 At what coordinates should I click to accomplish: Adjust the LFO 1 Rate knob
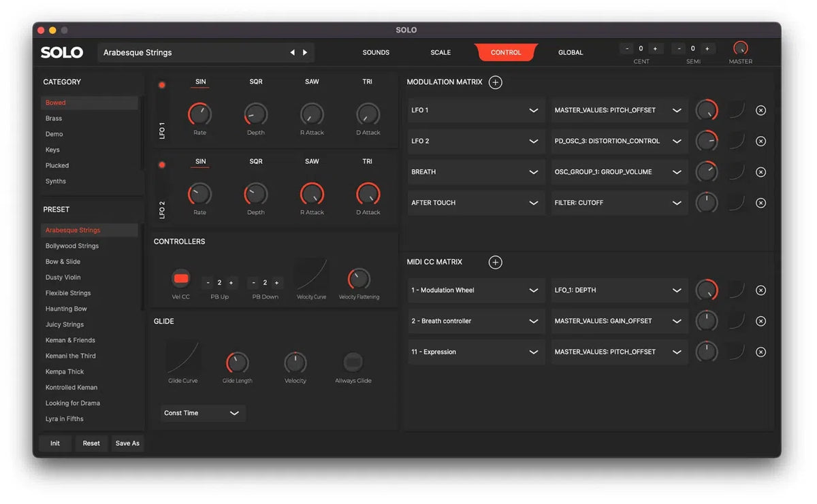click(199, 114)
